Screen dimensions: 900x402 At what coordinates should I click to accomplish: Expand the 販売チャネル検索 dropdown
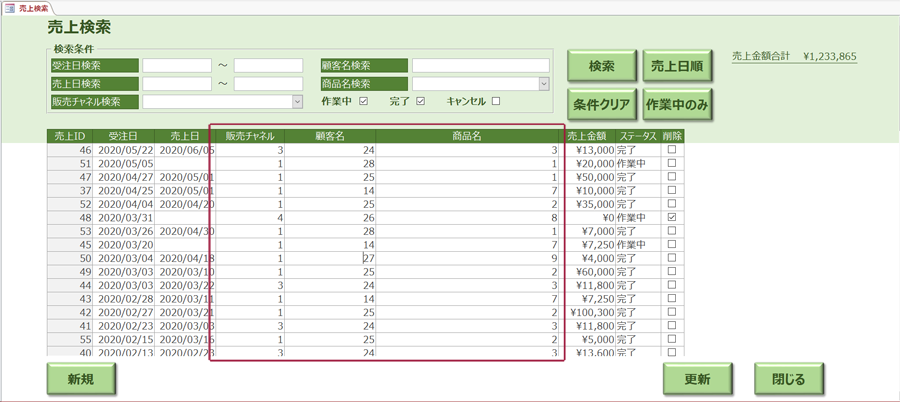click(x=297, y=101)
